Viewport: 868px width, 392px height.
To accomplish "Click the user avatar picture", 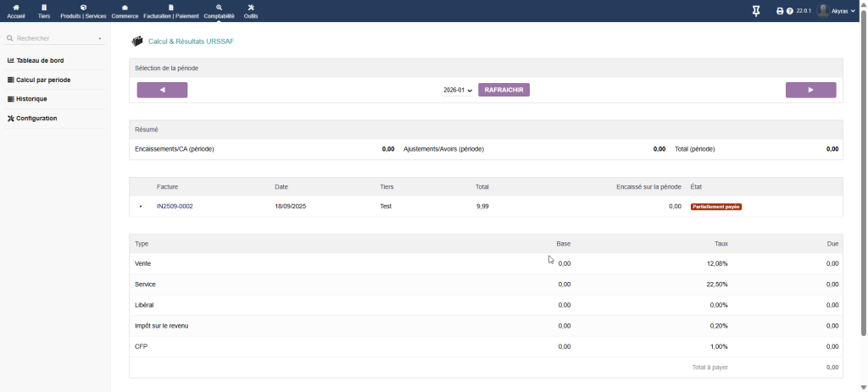I will pos(823,10).
